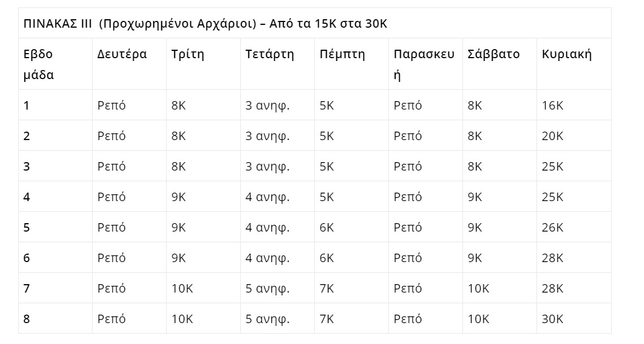Select the Παρασκευή column header
Viewport: 644px width, 344px height.
pos(424,64)
